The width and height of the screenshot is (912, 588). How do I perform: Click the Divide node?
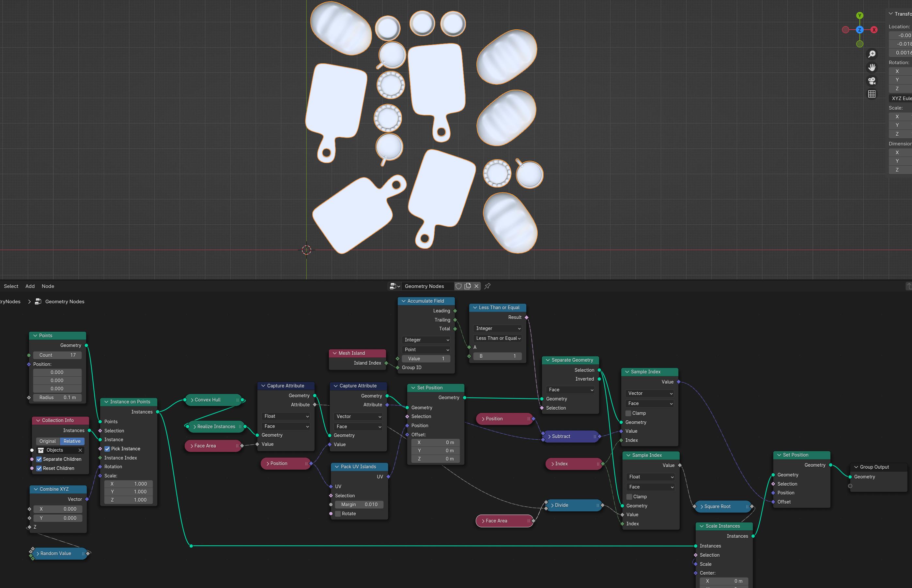pos(574,505)
